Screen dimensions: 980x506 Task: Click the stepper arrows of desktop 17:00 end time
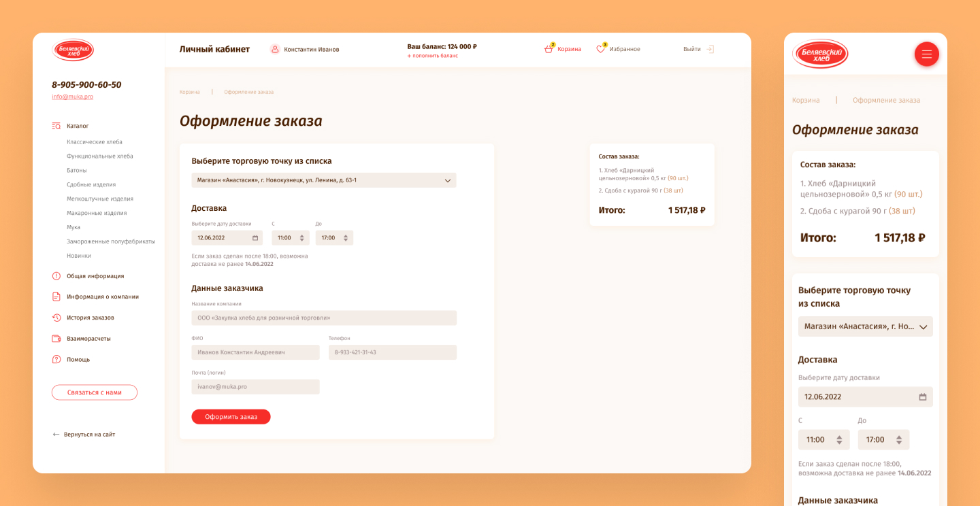coord(346,238)
